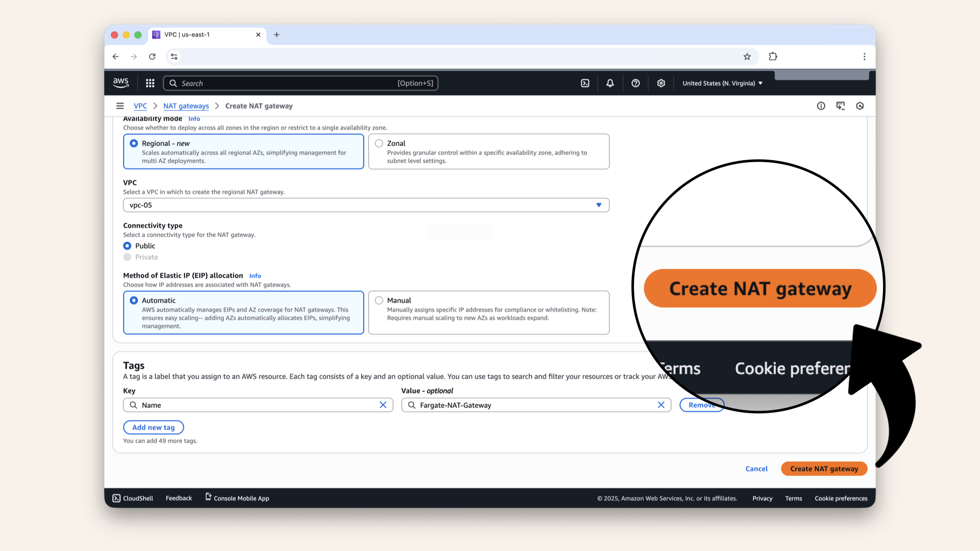This screenshot has height=551, width=980.
Task: Click the AWS home logo
Action: (120, 82)
